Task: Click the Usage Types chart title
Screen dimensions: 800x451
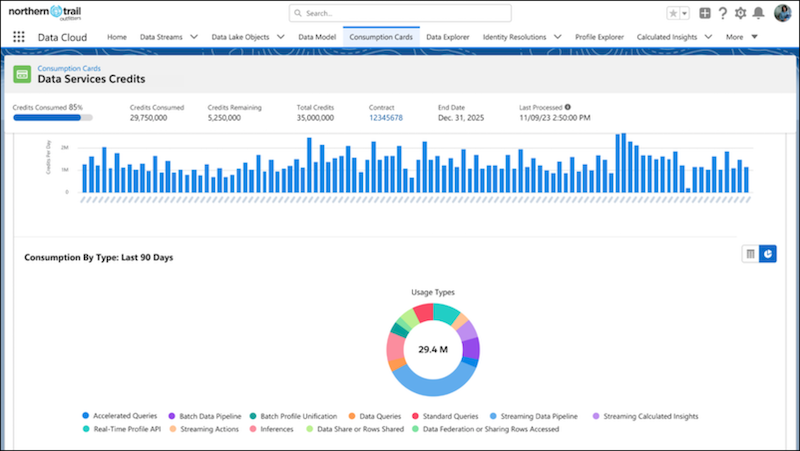Action: 433,292
